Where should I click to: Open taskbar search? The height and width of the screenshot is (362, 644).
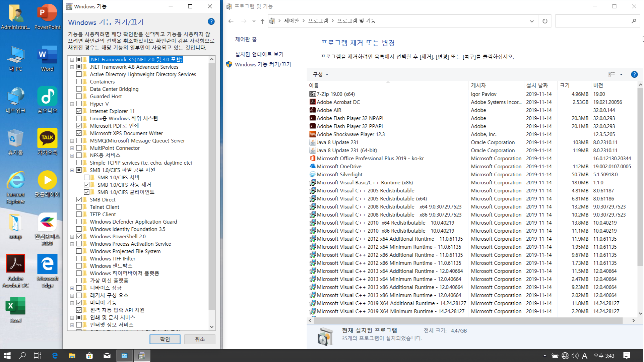22,355
